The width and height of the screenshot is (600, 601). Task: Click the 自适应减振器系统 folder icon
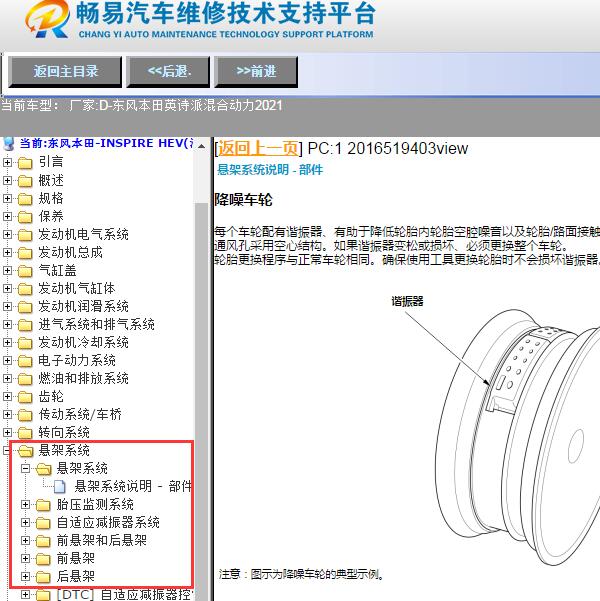[43, 523]
